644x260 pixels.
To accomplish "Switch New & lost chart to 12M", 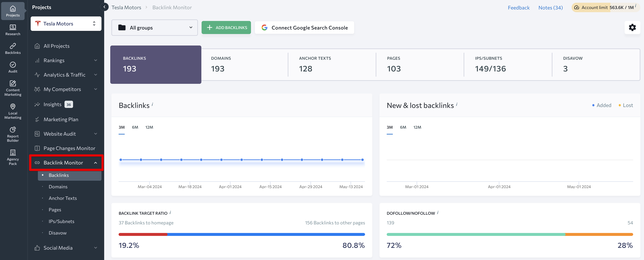I will (x=417, y=127).
